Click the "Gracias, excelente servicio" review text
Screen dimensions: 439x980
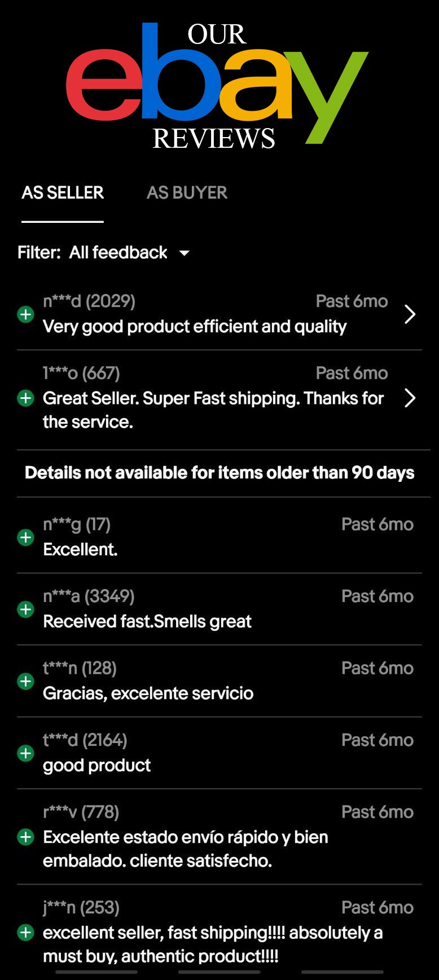point(148,693)
